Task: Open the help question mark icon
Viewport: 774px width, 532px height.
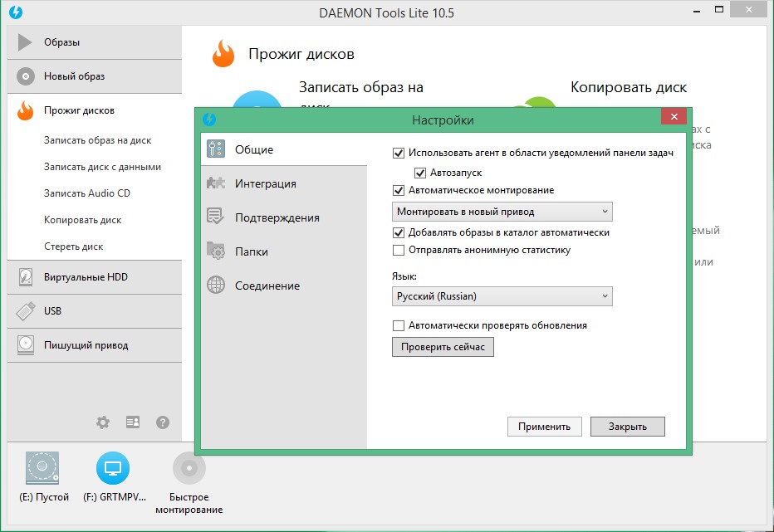Action: 163,422
